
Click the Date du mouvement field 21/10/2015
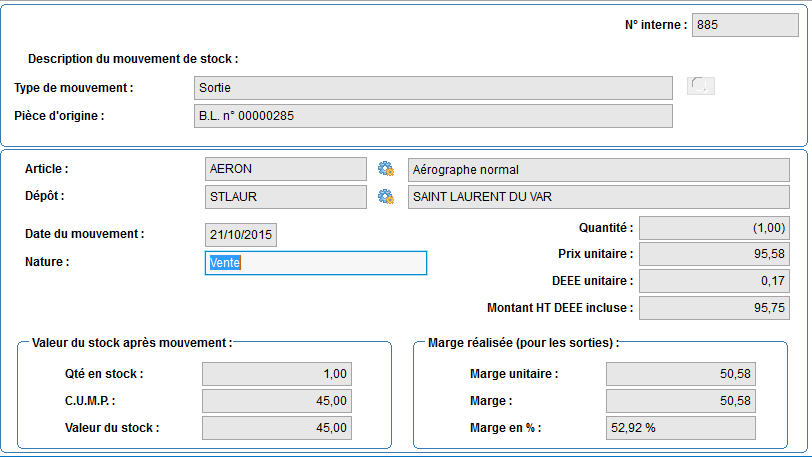pyautogui.click(x=241, y=235)
